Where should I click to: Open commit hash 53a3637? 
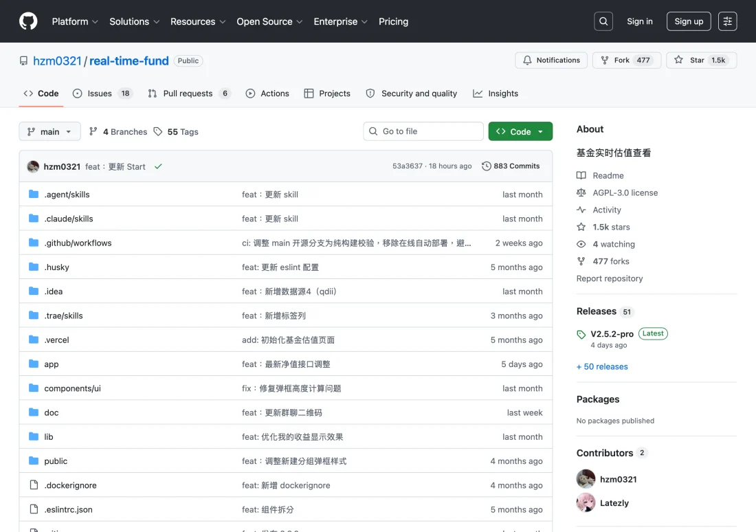pos(408,166)
